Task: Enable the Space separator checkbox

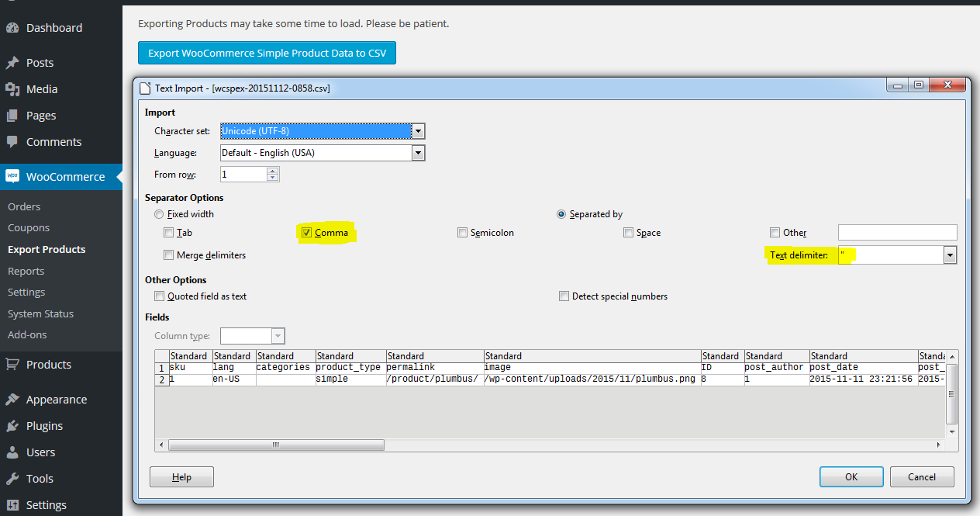Action: click(629, 233)
